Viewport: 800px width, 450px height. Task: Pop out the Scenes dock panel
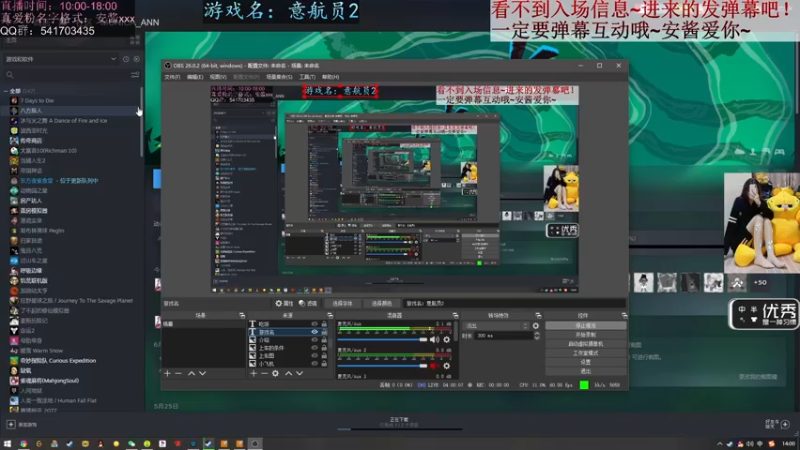click(242, 315)
